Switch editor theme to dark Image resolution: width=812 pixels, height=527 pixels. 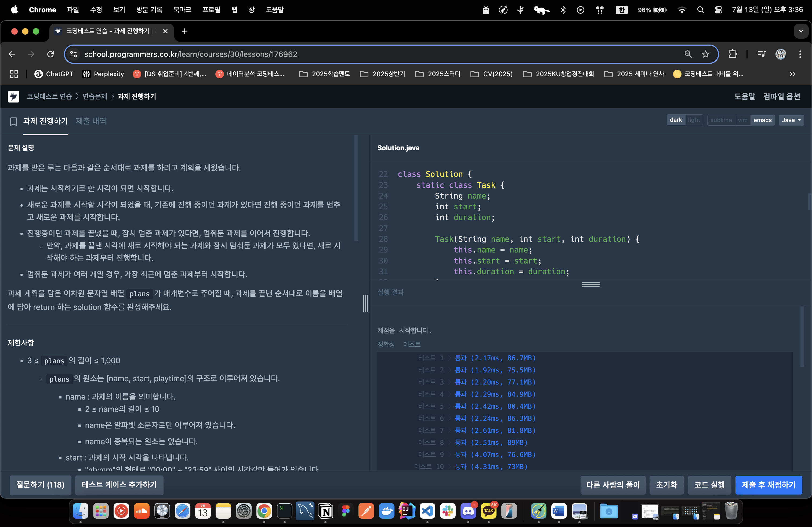(676, 120)
